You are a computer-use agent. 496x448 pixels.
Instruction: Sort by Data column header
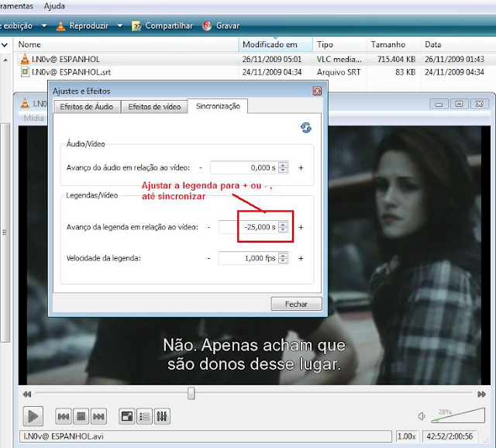(433, 45)
